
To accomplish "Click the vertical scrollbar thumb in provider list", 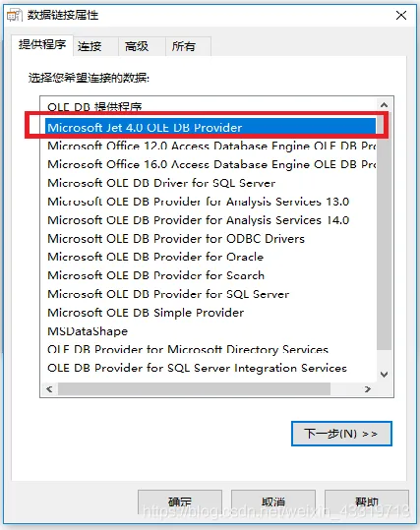I will coord(384,231).
